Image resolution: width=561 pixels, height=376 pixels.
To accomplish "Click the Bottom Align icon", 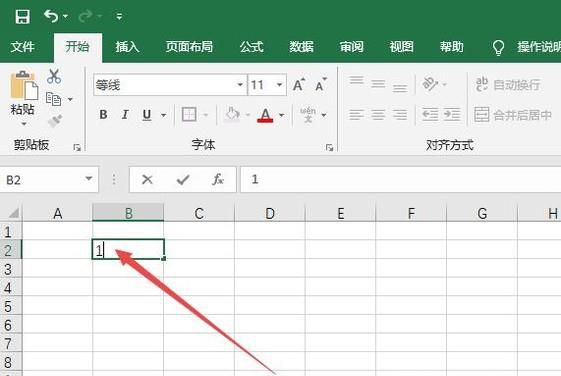I will (400, 87).
